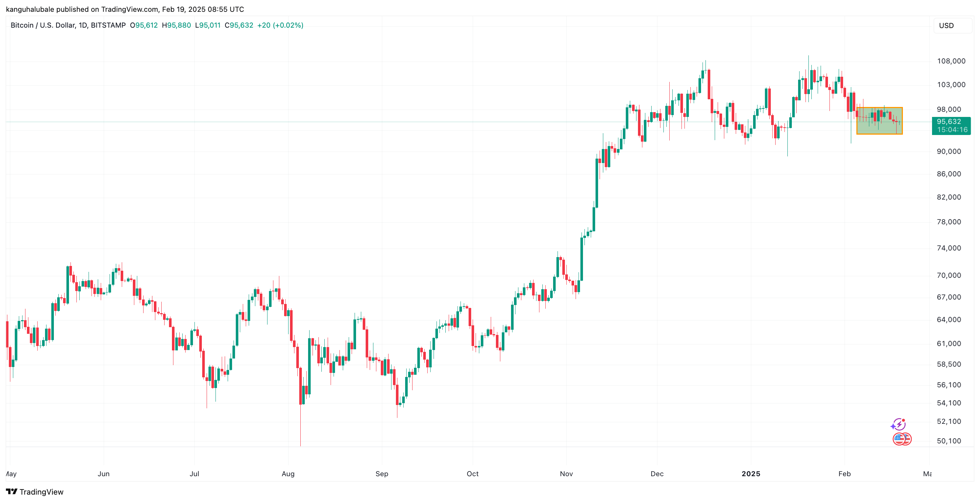Click the 78,000 price scale label
Image resolution: width=980 pixels, height=502 pixels.
point(948,222)
